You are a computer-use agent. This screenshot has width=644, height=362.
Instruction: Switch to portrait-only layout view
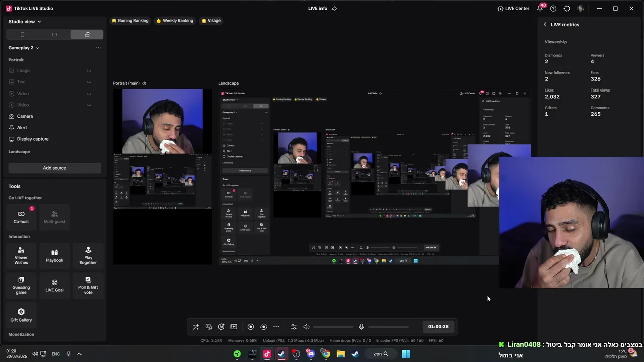[x=22, y=35]
